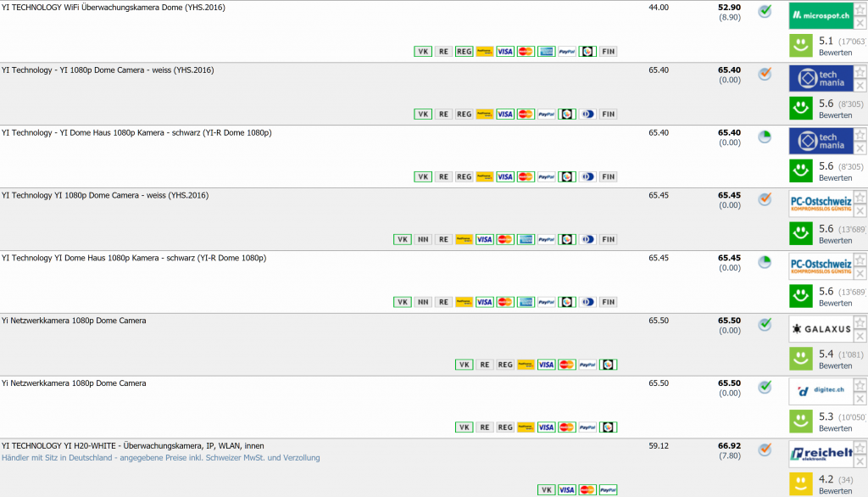Open the reichelt elektronik shop logo

click(820, 455)
